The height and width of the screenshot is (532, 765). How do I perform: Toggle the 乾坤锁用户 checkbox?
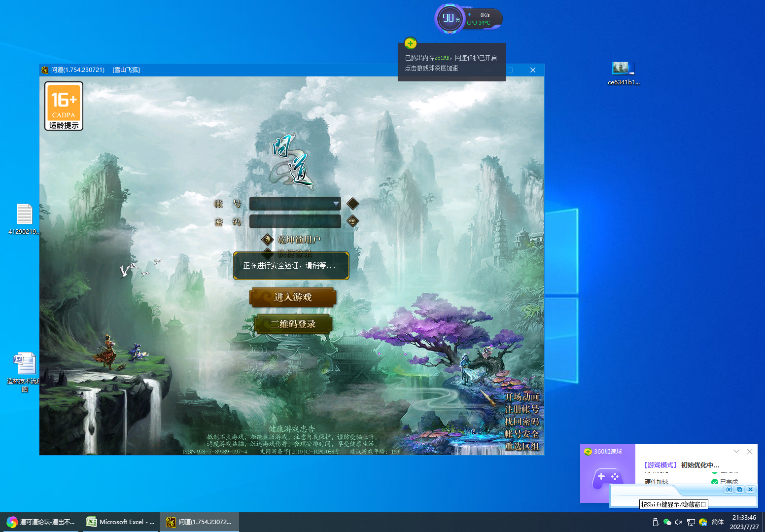click(x=267, y=240)
